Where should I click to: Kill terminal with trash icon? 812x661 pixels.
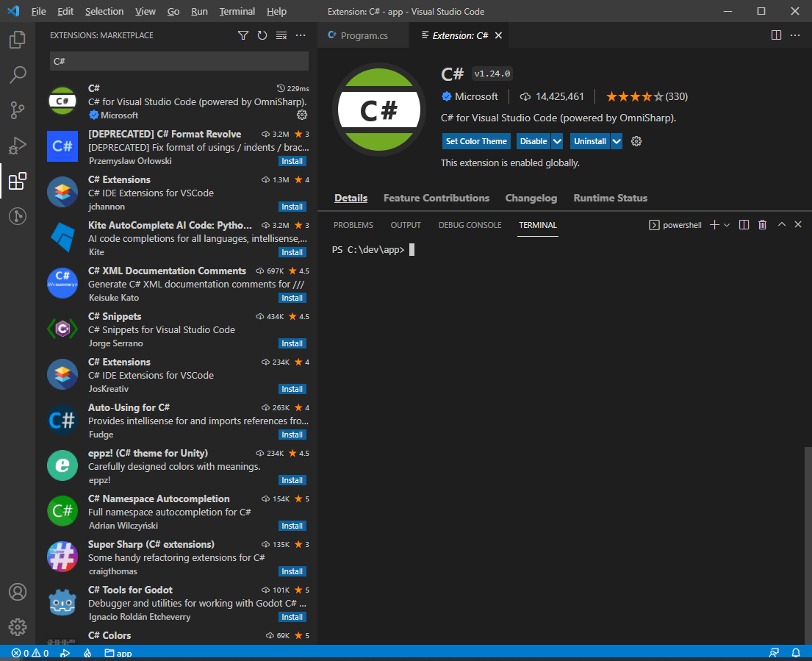tap(762, 225)
